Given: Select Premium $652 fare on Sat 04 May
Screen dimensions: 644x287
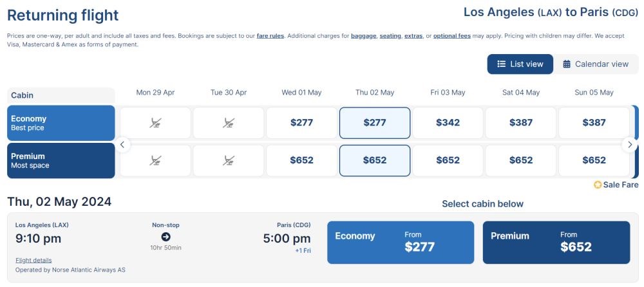Looking at the screenshot, I should click(x=521, y=160).
